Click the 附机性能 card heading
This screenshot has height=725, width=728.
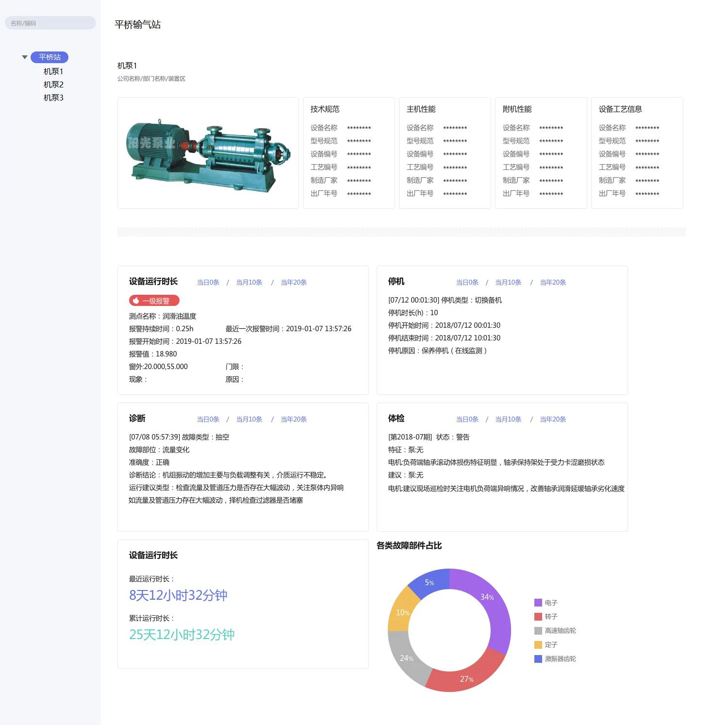[x=517, y=109]
